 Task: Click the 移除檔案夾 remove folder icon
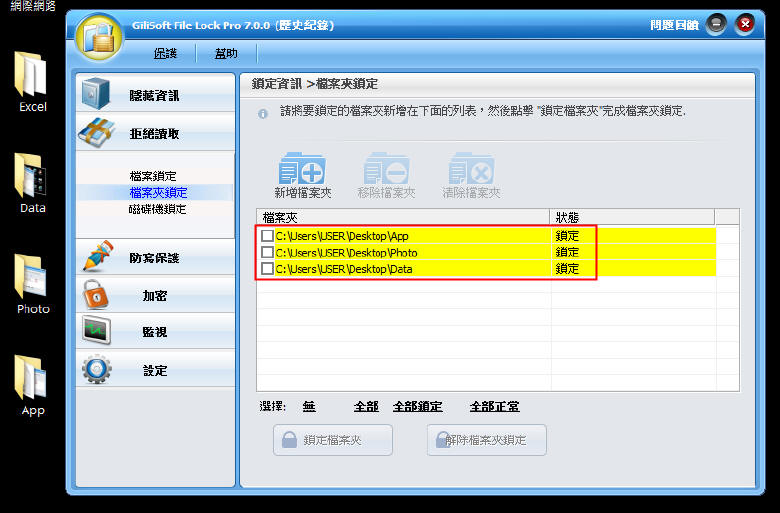coord(386,168)
